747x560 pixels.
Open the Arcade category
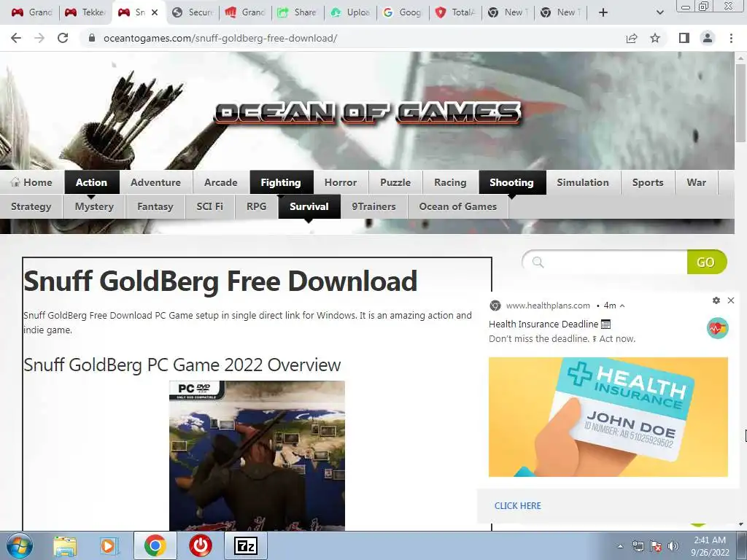(220, 182)
